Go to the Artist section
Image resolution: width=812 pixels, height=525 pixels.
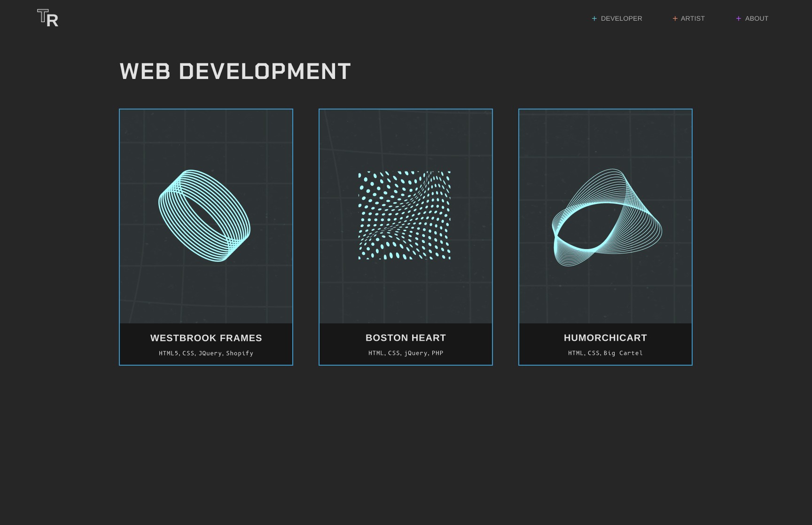[x=693, y=18]
